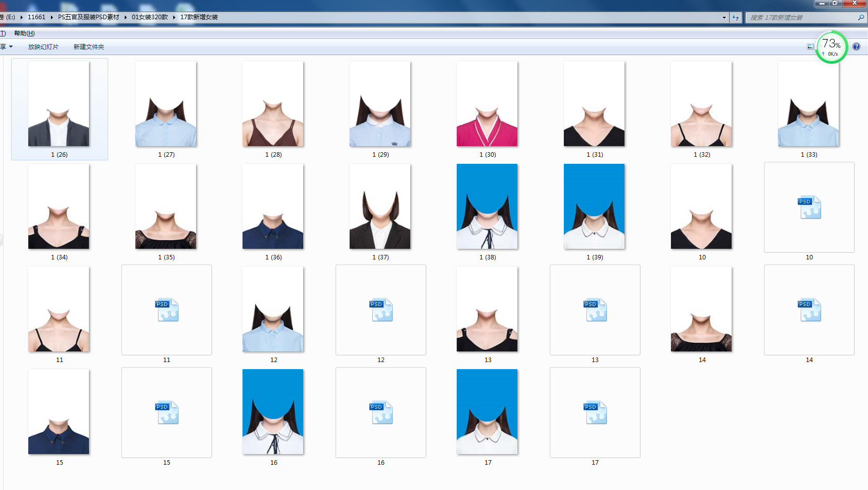The width and height of the screenshot is (868, 490).
Task: Click the search magnifier icon
Action: (861, 17)
